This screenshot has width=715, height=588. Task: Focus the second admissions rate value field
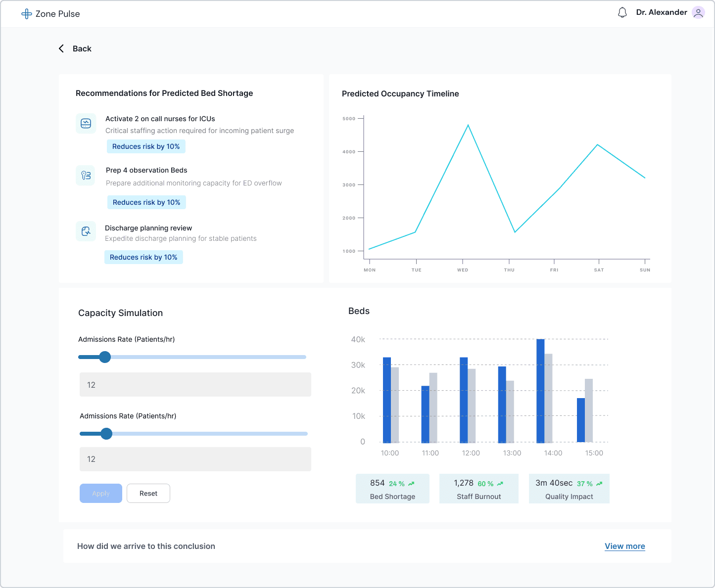pyautogui.click(x=195, y=459)
